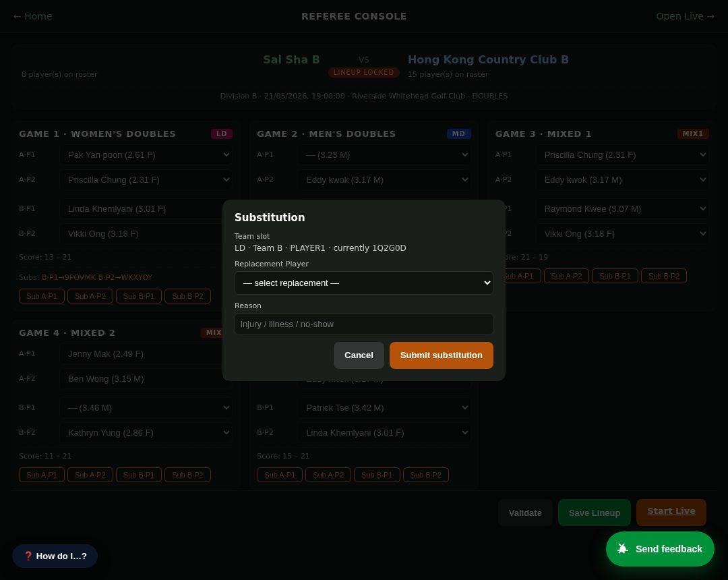Click the Substitution dialog heading
Screen dimensions: 728x580
[x=270, y=217]
